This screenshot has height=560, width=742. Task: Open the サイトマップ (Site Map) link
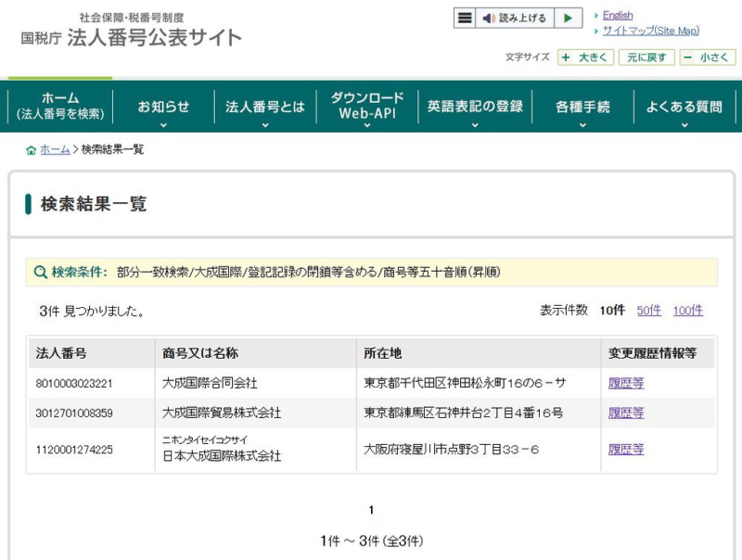tap(650, 31)
